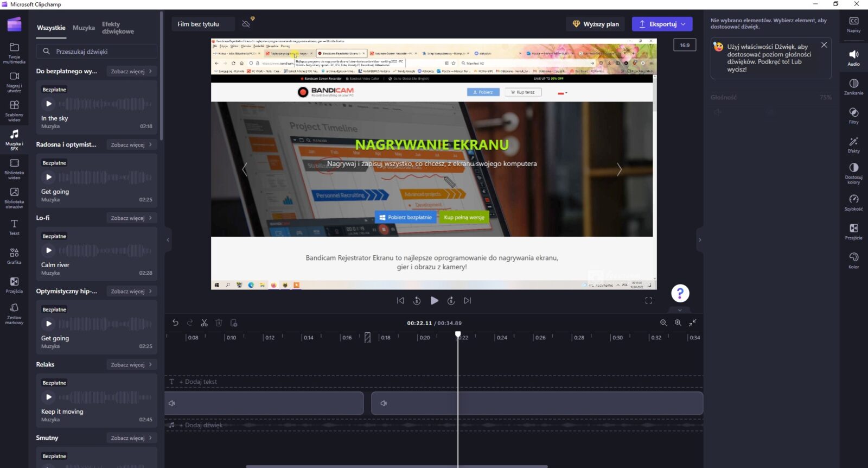Open Zanikanie fade panel
868x468 pixels.
(x=853, y=87)
